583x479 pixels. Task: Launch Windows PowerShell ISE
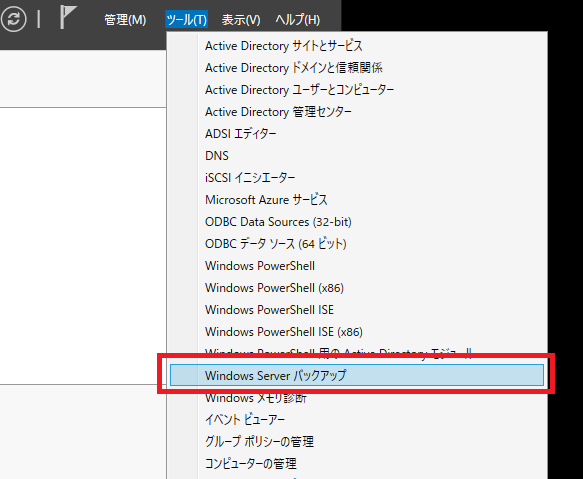point(357,309)
